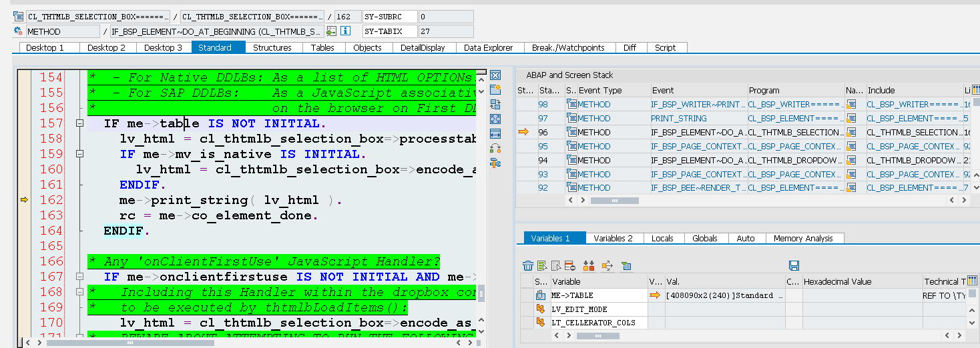Viewport: 980px width, 348px height.
Task: Switch to Desktop 3 tab
Action: point(164,47)
